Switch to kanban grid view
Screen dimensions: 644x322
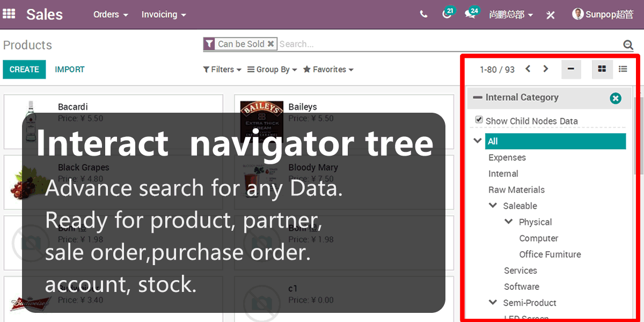602,69
